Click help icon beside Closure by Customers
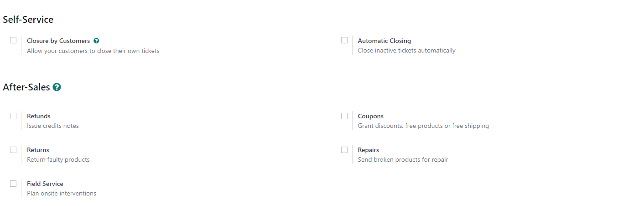Screen dimensions: 644x206 96,41
